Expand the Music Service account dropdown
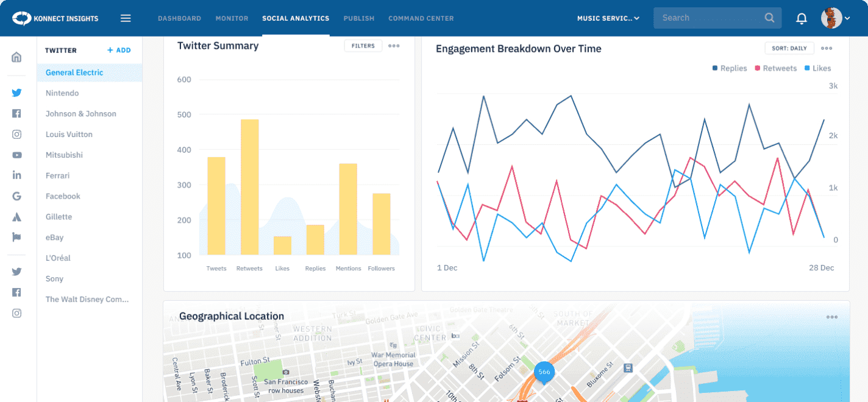 pos(608,18)
